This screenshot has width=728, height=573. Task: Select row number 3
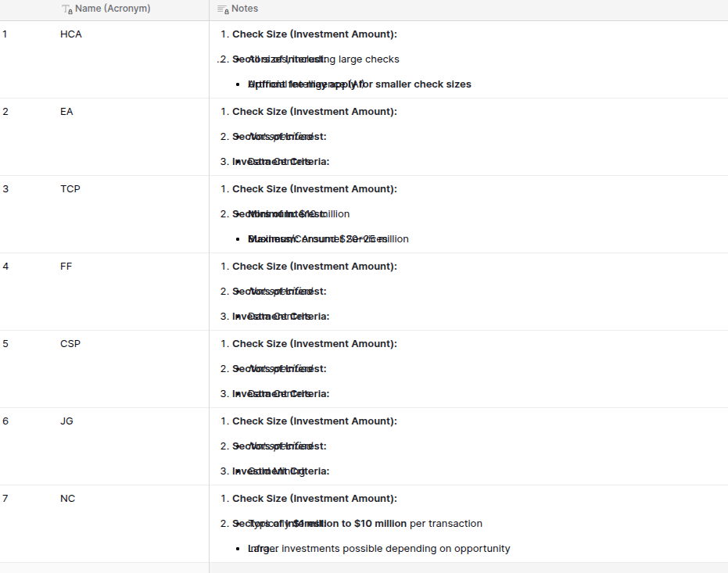click(x=5, y=189)
